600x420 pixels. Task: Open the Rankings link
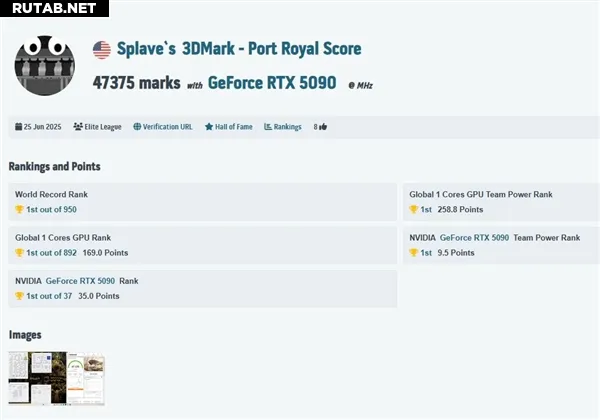click(287, 127)
